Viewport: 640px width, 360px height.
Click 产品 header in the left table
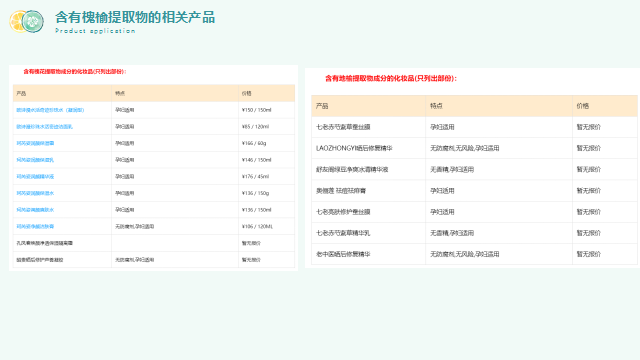coord(21,93)
